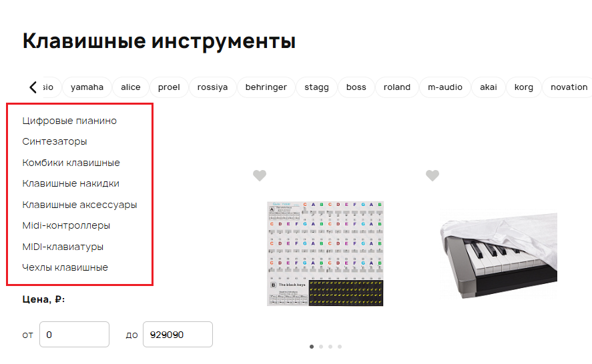The height and width of the screenshot is (364, 592).
Task: Select the third carousel pagination dot
Action: click(330, 347)
